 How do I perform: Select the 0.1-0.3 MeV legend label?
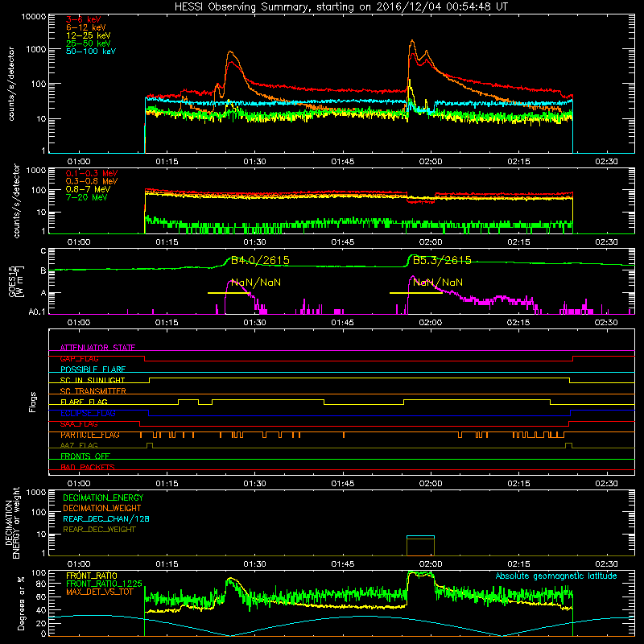click(92, 173)
